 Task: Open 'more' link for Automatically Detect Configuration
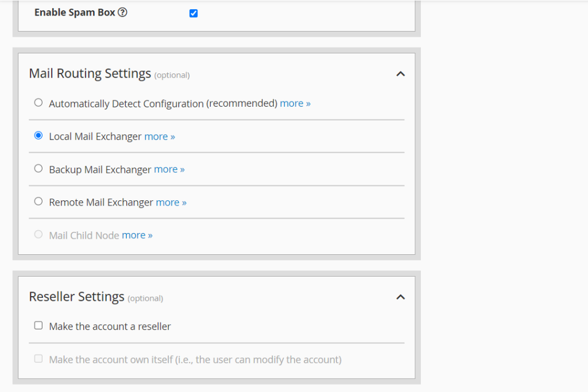coord(295,103)
